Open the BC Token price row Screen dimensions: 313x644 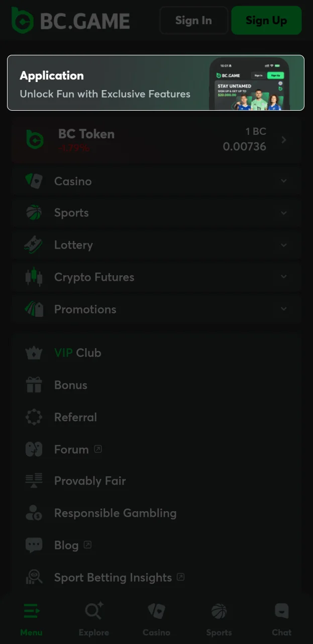tap(156, 139)
